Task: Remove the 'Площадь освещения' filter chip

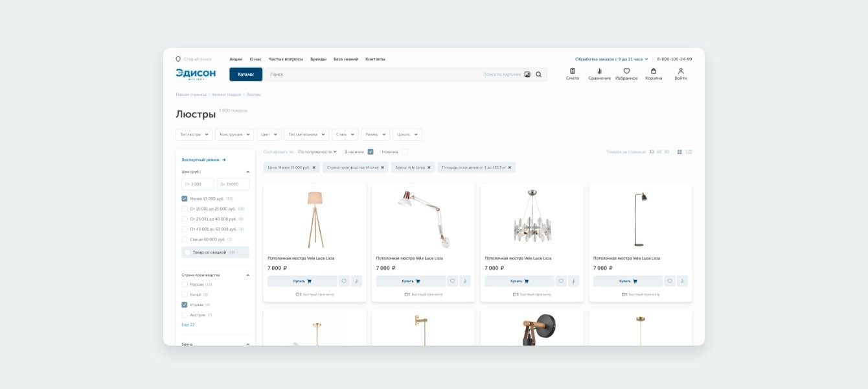Action: (510, 167)
